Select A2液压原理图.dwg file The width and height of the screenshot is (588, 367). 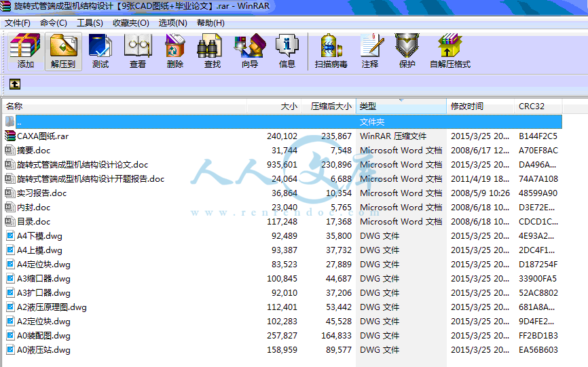pos(52,307)
